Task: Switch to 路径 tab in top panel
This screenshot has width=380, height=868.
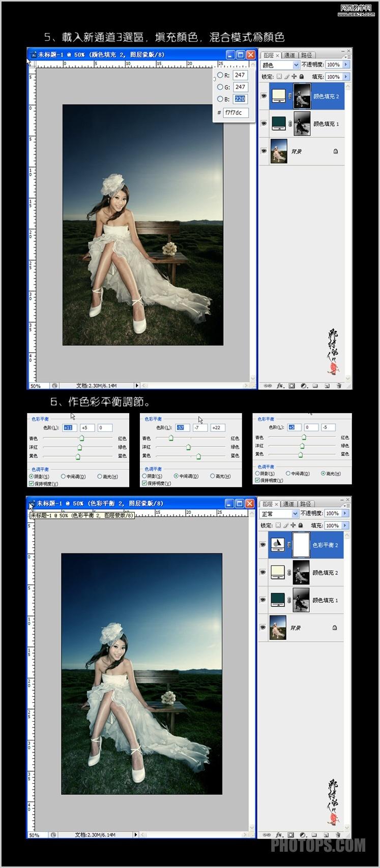Action: click(306, 55)
